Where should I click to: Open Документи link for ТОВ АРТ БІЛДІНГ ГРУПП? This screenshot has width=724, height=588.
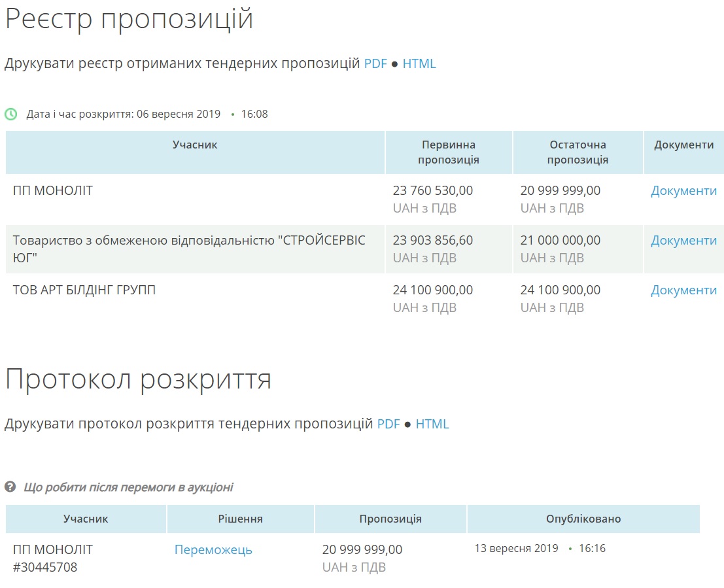coord(684,290)
